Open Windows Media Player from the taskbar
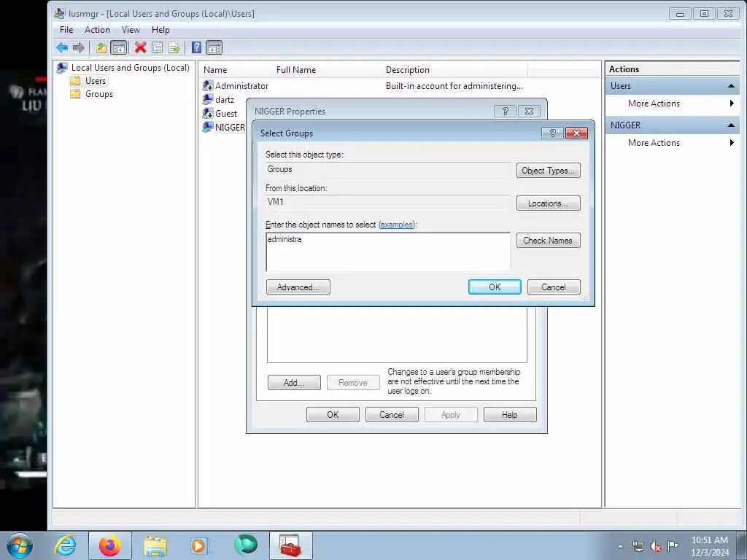The height and width of the screenshot is (560, 747). pos(199,545)
